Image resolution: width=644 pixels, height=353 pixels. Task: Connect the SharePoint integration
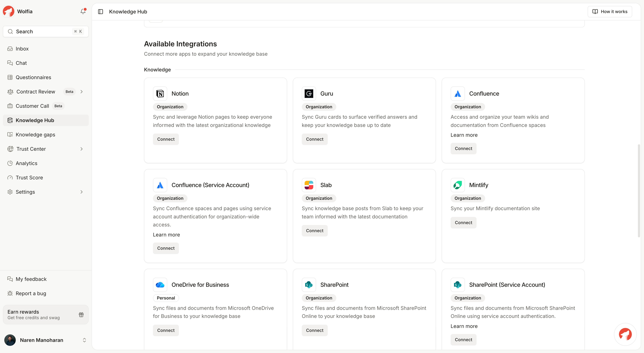(314, 330)
